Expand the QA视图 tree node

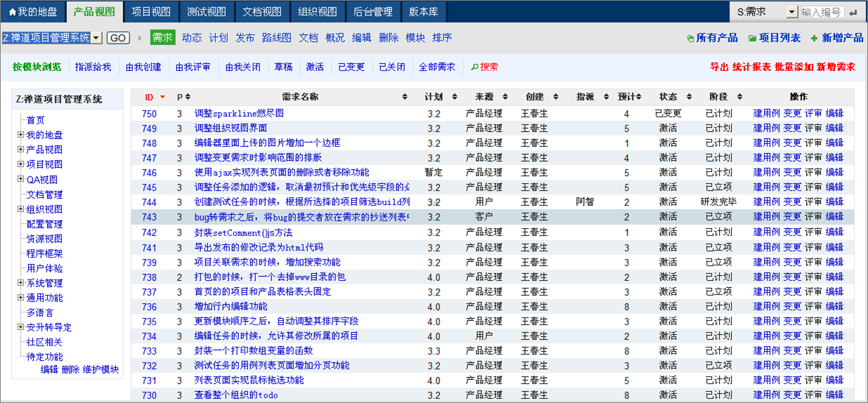tap(21, 180)
